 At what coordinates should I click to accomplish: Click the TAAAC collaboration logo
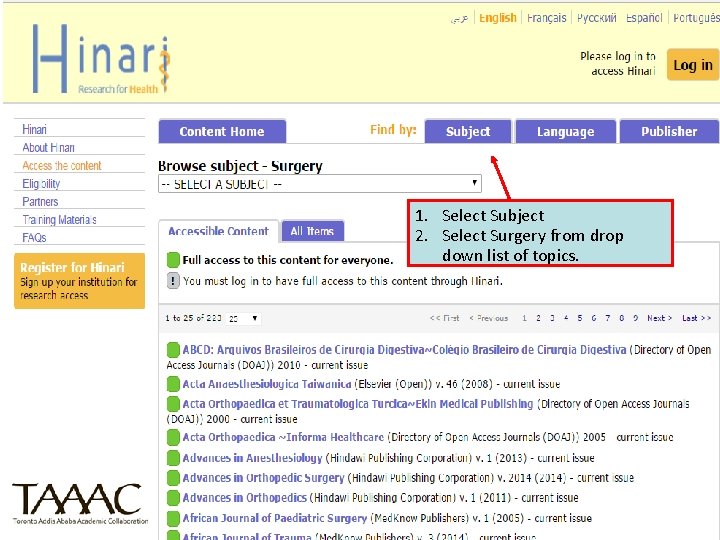80,504
